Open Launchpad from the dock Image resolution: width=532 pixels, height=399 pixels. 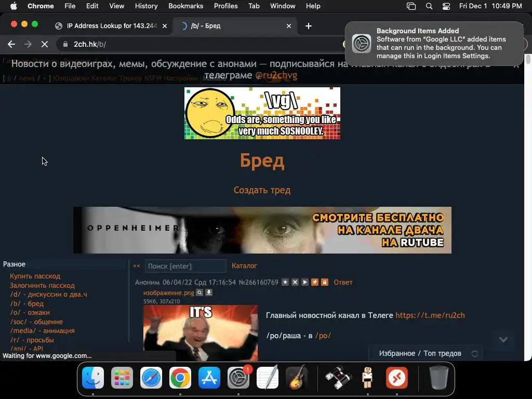(122, 378)
